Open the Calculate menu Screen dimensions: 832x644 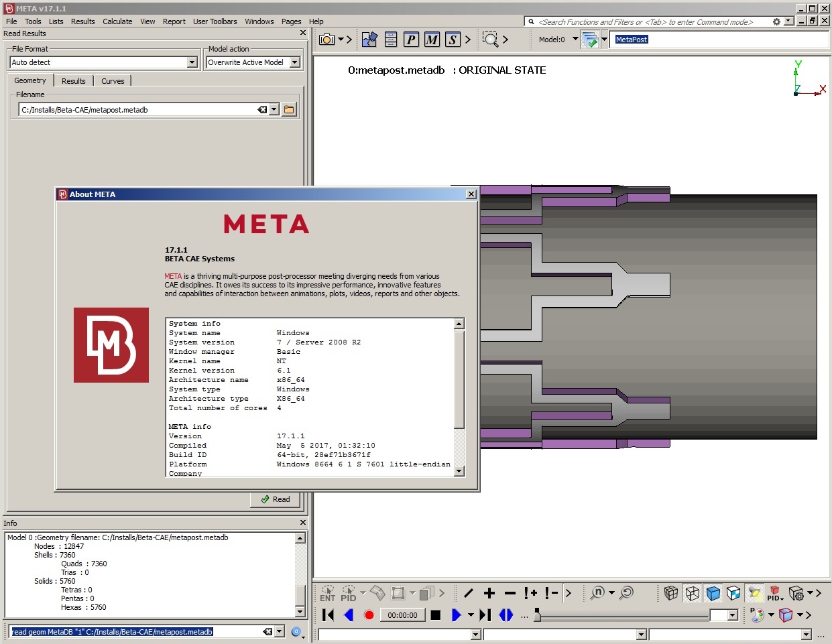117,21
